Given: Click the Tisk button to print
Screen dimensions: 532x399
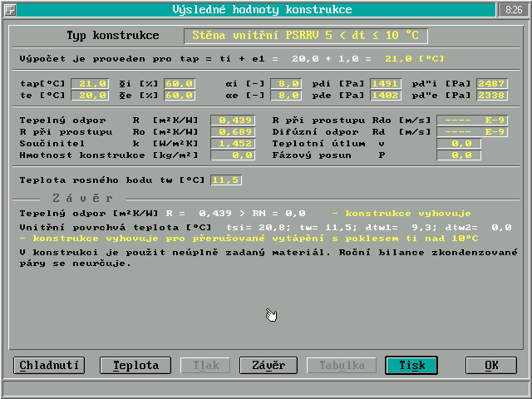Looking at the screenshot, I should click(x=411, y=366).
